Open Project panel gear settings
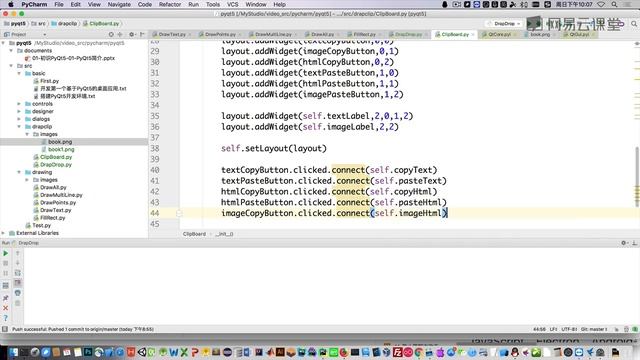Image resolution: width=640 pixels, height=360 pixels. click(131, 34)
